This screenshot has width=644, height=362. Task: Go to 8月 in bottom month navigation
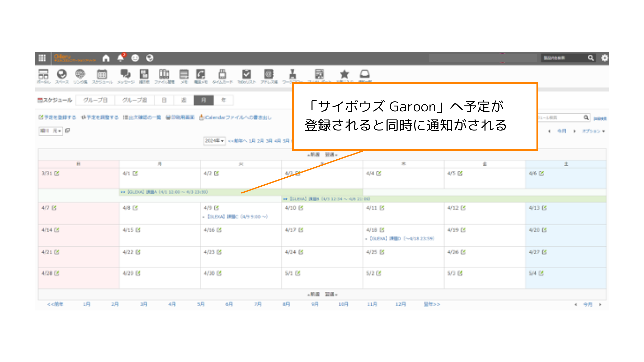click(x=286, y=304)
